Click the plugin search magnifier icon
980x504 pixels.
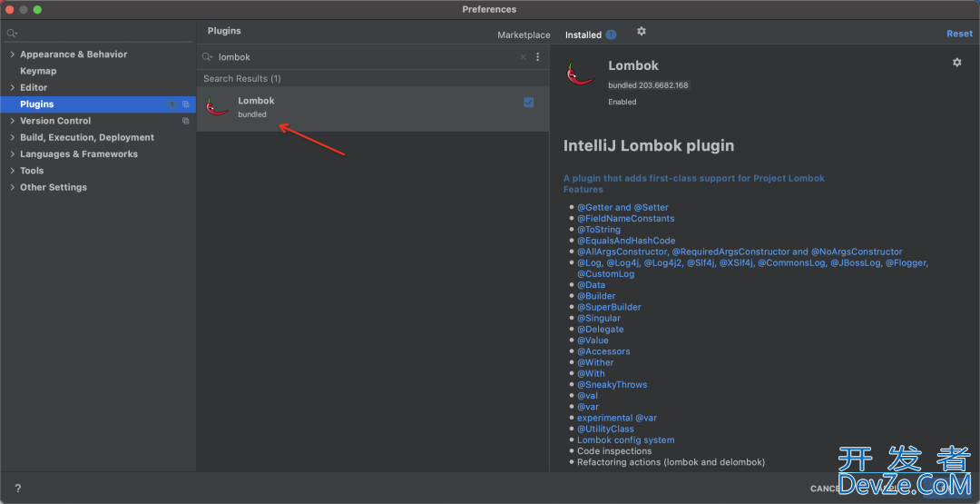208,57
